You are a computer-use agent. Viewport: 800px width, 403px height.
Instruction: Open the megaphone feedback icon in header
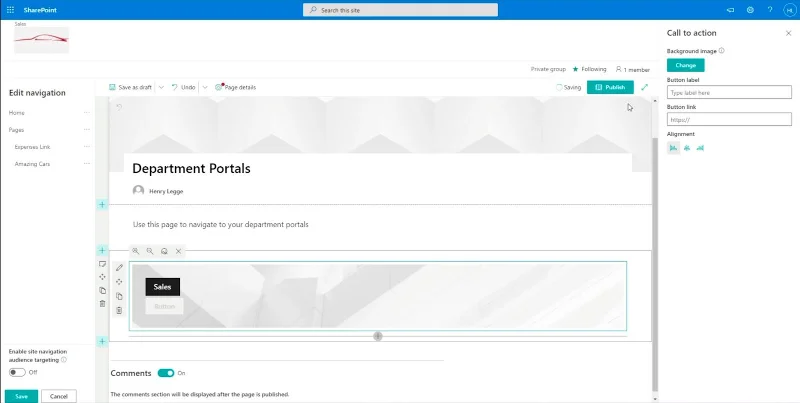tap(730, 10)
